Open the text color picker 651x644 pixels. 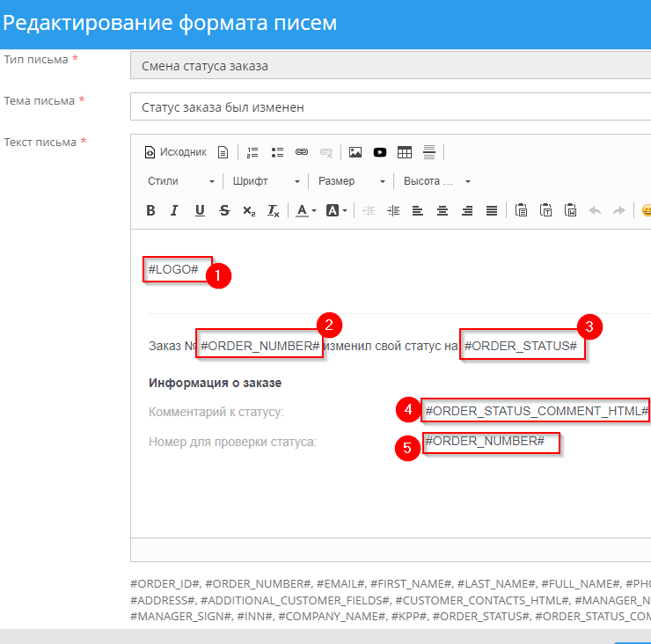[x=305, y=210]
